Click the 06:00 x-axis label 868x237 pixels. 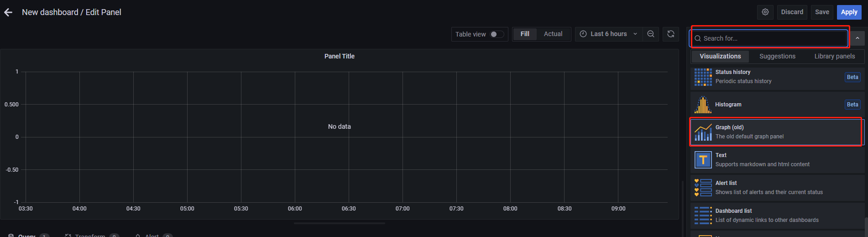click(295, 209)
